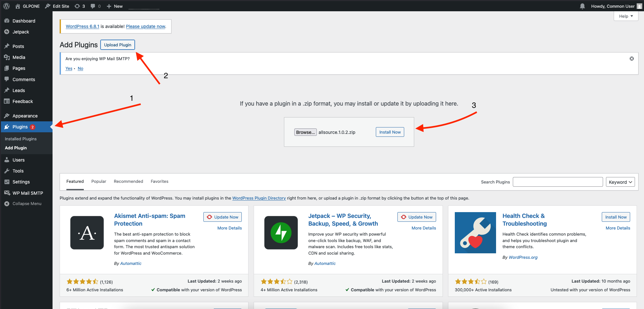The width and height of the screenshot is (644, 309).
Task: Click the Posts pin icon
Action: [x=7, y=46]
